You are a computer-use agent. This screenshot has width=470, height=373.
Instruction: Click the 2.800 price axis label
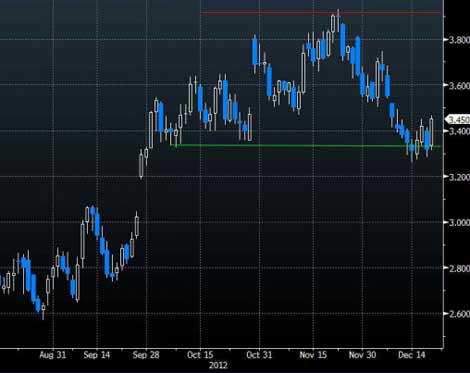click(x=460, y=268)
